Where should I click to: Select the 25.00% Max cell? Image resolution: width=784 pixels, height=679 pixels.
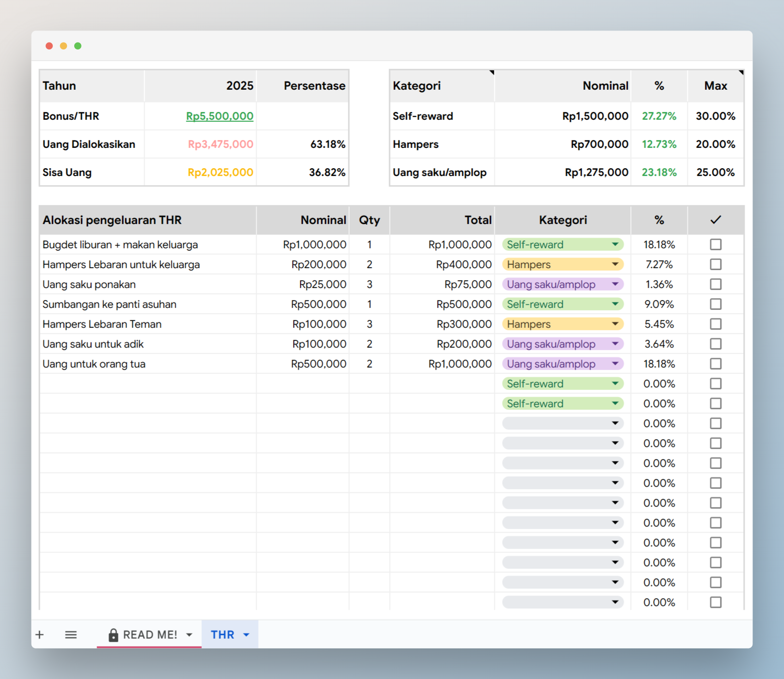coord(716,172)
